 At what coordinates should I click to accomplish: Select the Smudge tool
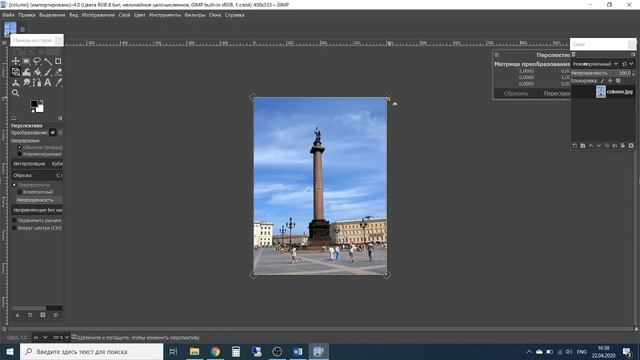pyautogui.click(x=27, y=83)
